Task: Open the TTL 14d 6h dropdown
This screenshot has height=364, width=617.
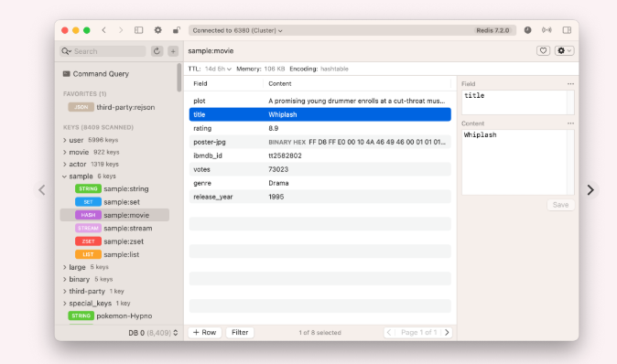Action: coord(218,69)
